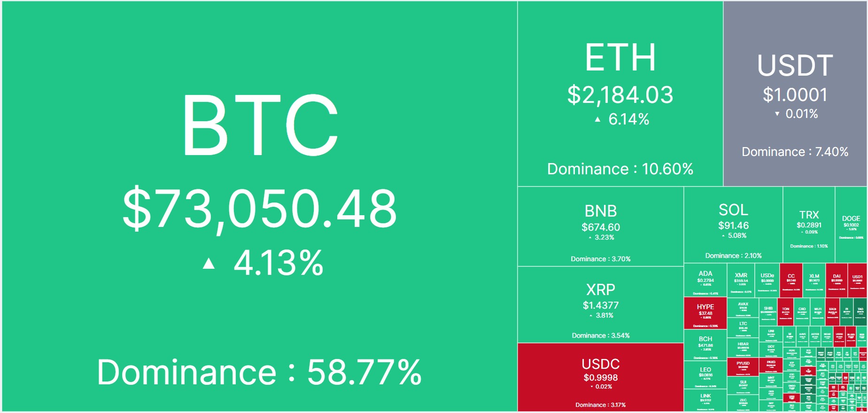Image resolution: width=868 pixels, height=413 pixels.
Task: Click the ADA tile
Action: (705, 280)
